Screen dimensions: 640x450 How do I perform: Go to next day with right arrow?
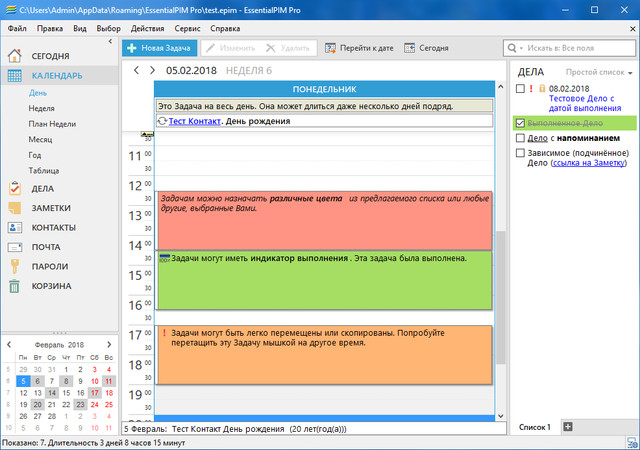(x=152, y=70)
